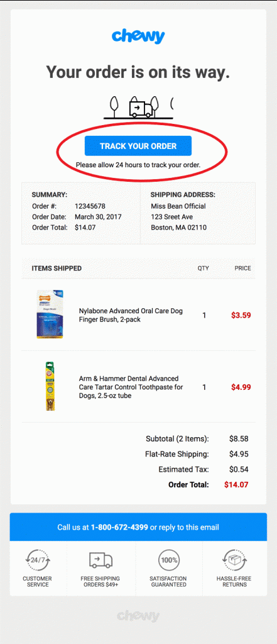
Task: Click the $14.07 red order total
Action: click(236, 485)
